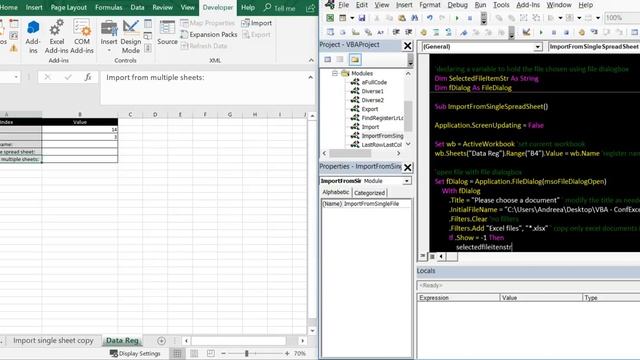The image size is (640, 360).
Task: Click the Share icon in Excel title area
Action: [x=311, y=8]
